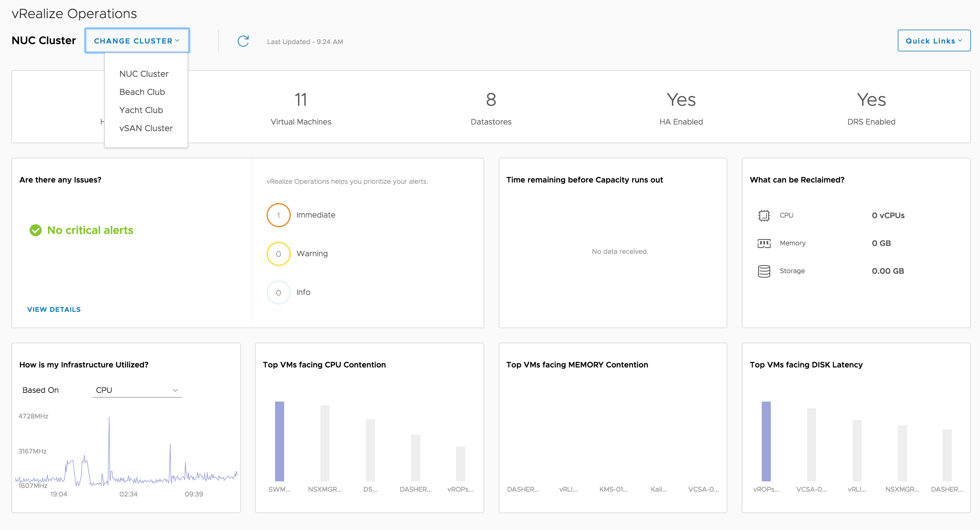Click the SWM... bar in CPU Contention chart
Viewport: 980px width, 530px height.
pos(280,441)
